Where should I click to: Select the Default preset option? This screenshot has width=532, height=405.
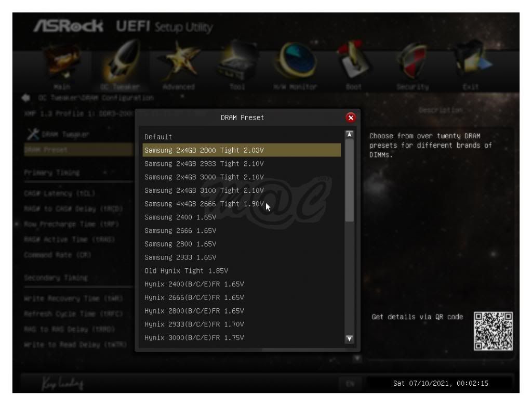158,137
